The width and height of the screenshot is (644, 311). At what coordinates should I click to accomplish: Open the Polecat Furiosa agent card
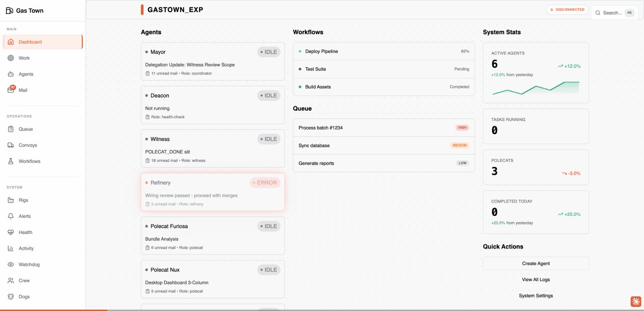point(213,236)
